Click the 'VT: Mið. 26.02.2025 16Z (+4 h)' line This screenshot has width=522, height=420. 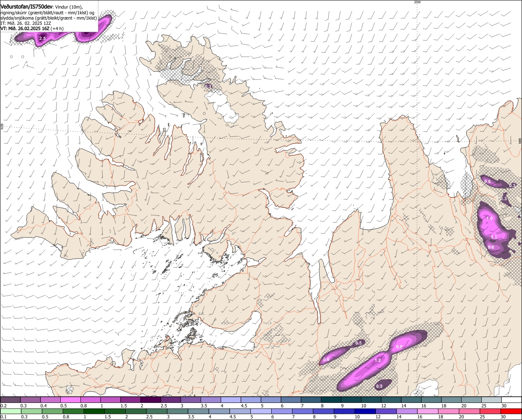coord(32,29)
